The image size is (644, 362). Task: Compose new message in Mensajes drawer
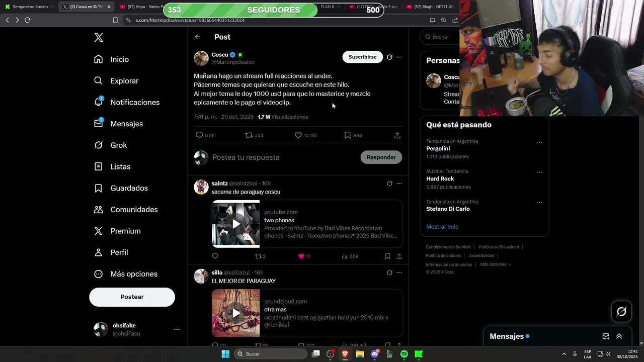(606, 336)
